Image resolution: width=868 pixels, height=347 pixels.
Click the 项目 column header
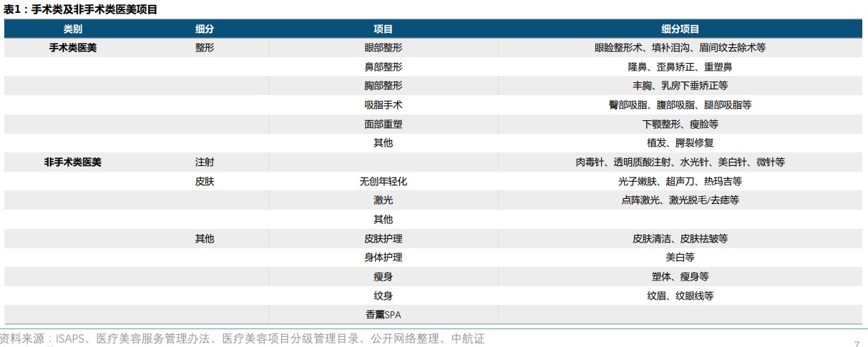pyautogui.click(x=383, y=29)
